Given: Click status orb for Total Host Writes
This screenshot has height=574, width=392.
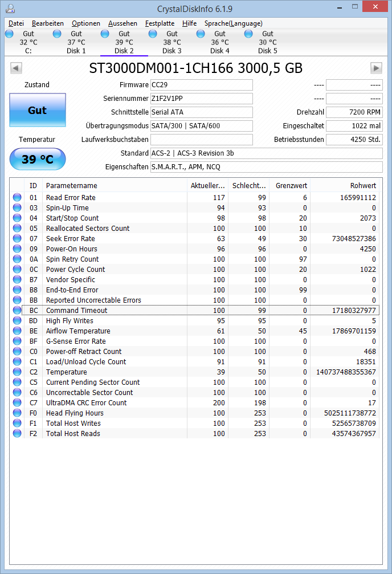Looking at the screenshot, I should tap(17, 423).
